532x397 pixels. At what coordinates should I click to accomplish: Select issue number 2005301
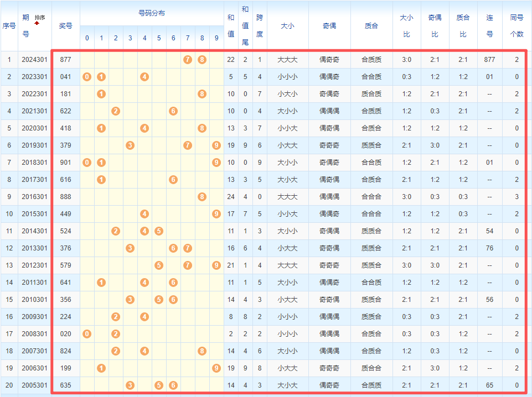(35, 385)
